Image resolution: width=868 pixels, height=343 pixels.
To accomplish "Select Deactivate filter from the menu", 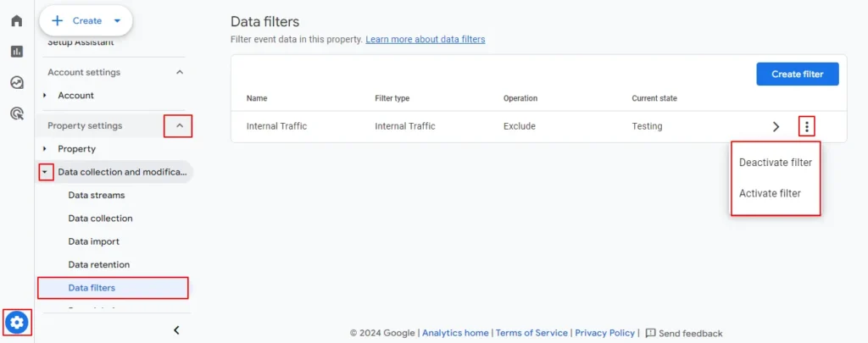I will (775, 163).
